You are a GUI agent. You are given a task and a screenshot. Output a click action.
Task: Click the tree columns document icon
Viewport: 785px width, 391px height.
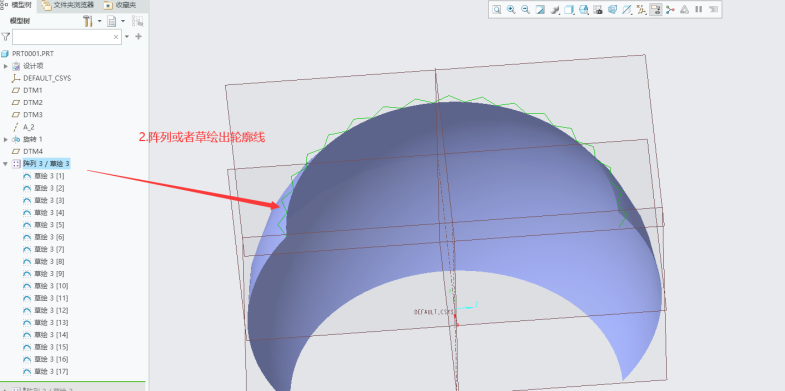[112, 21]
